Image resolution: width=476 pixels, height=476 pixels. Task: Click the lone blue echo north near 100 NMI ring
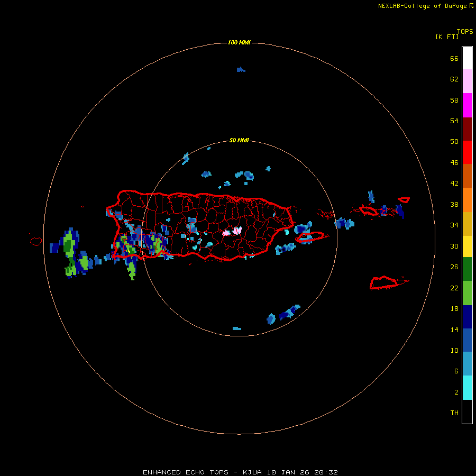coord(241,69)
